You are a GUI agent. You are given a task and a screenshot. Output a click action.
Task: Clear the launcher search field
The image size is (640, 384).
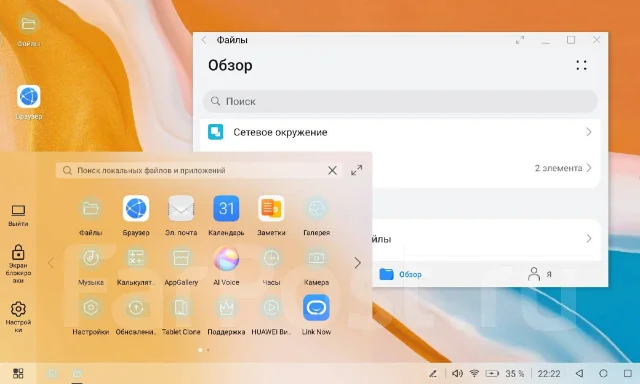pyautogui.click(x=332, y=170)
